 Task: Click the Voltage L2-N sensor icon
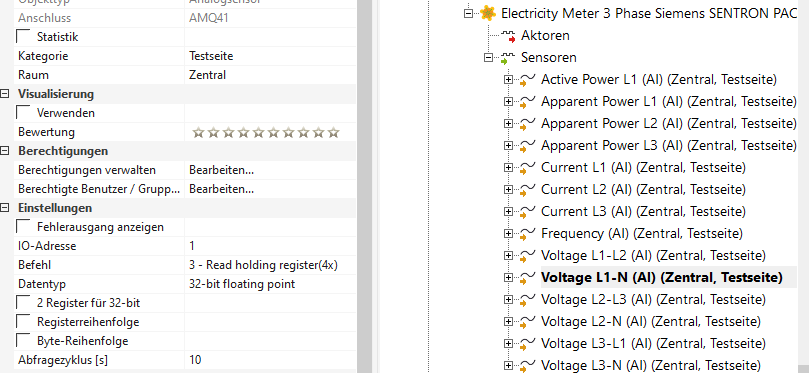pos(527,322)
